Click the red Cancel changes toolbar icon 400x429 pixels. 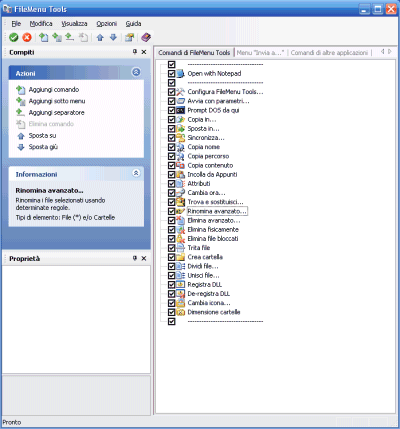point(27,37)
